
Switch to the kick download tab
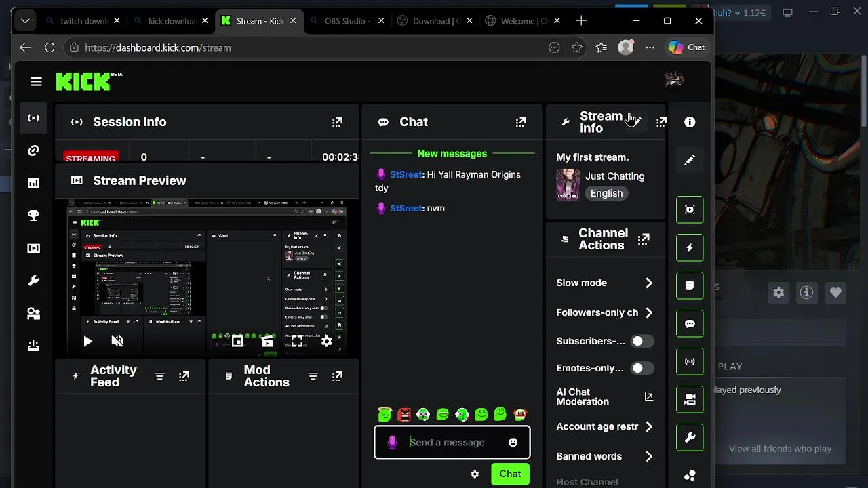172,21
